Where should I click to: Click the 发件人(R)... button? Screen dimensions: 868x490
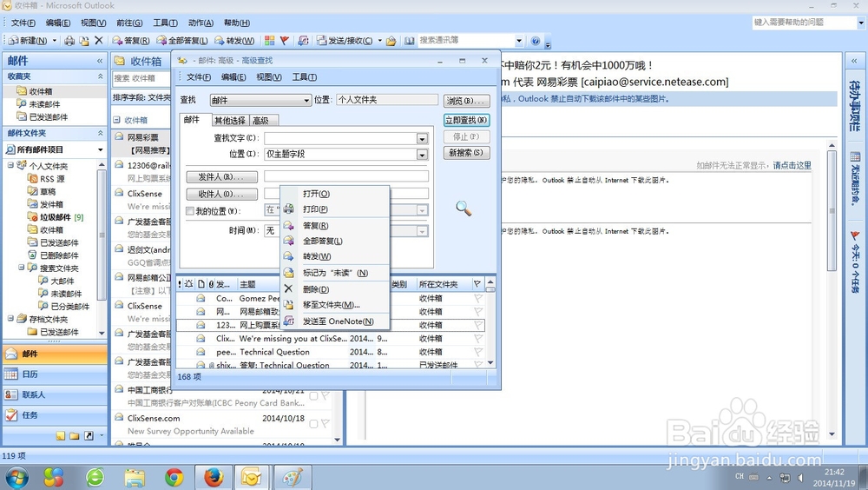coord(222,177)
